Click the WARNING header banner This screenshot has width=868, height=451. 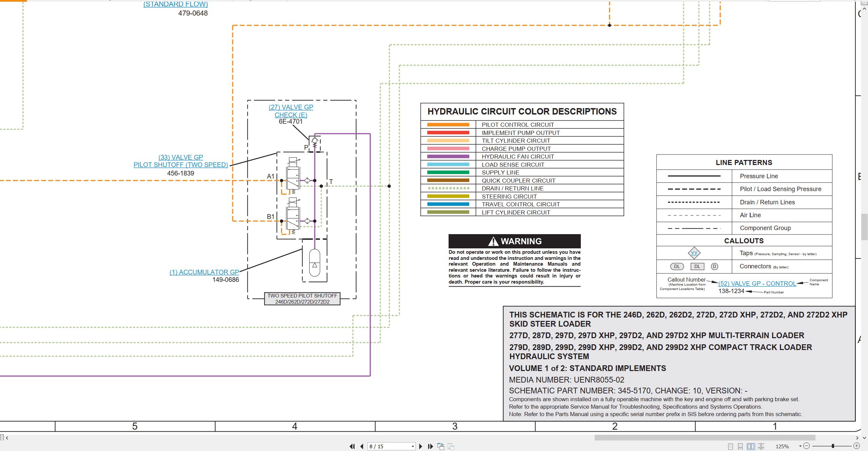click(x=514, y=241)
